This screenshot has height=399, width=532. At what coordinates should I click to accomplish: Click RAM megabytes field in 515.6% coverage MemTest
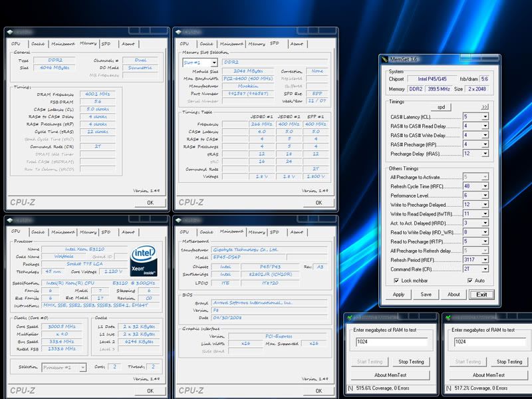[x=392, y=342]
